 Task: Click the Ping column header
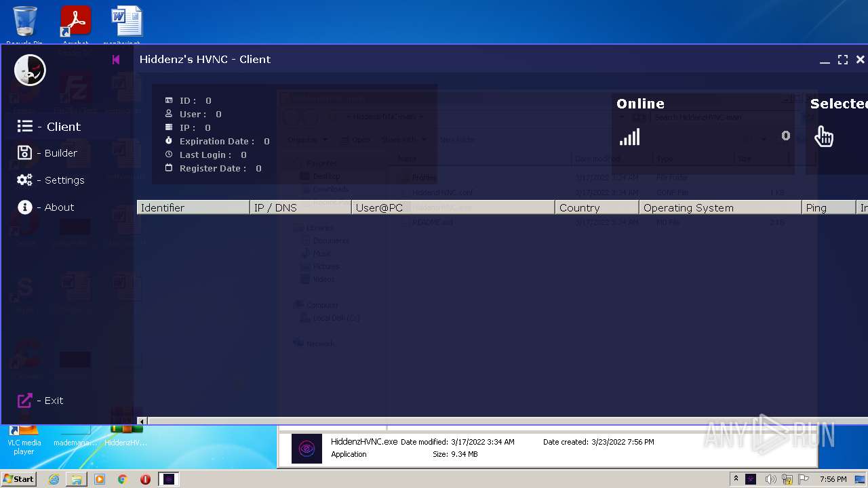[x=829, y=207]
